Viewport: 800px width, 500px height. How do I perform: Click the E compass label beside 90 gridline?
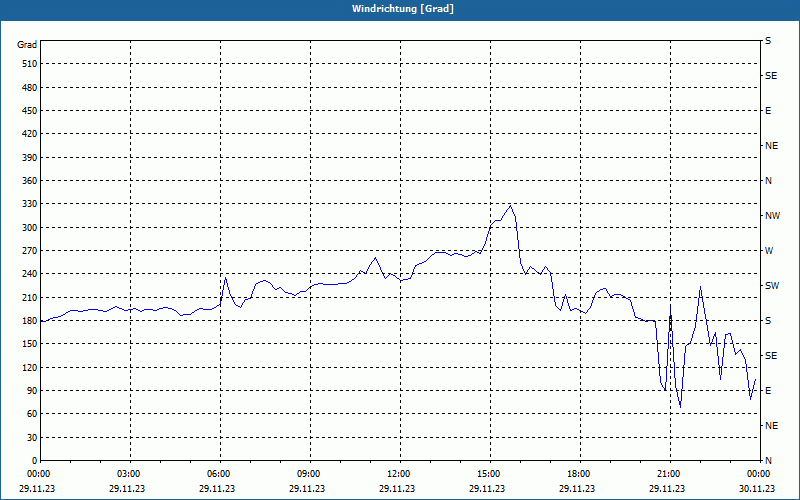point(768,391)
